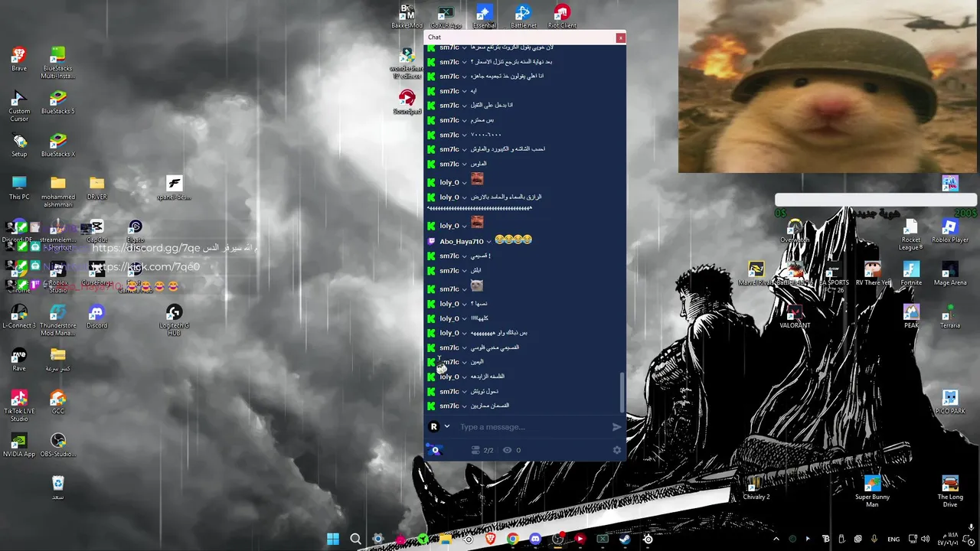
Task: Open the Brave browser desktop shortcut
Action: click(19, 59)
